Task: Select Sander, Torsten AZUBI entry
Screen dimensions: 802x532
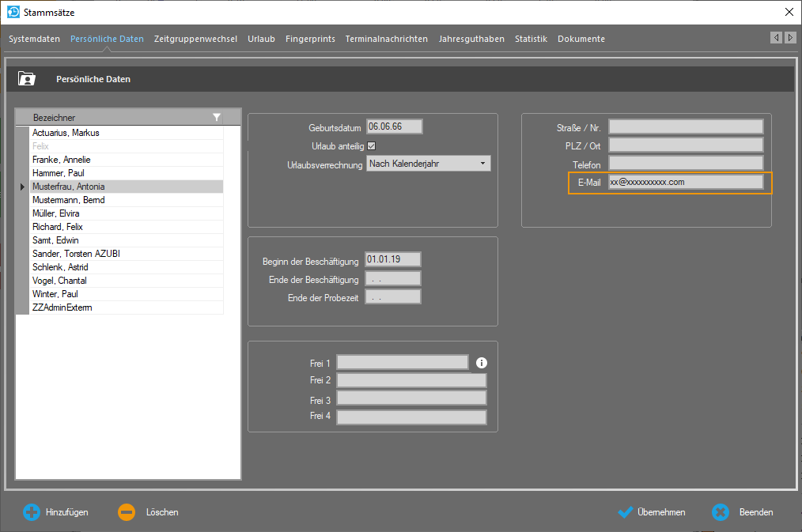Action: 76,254
